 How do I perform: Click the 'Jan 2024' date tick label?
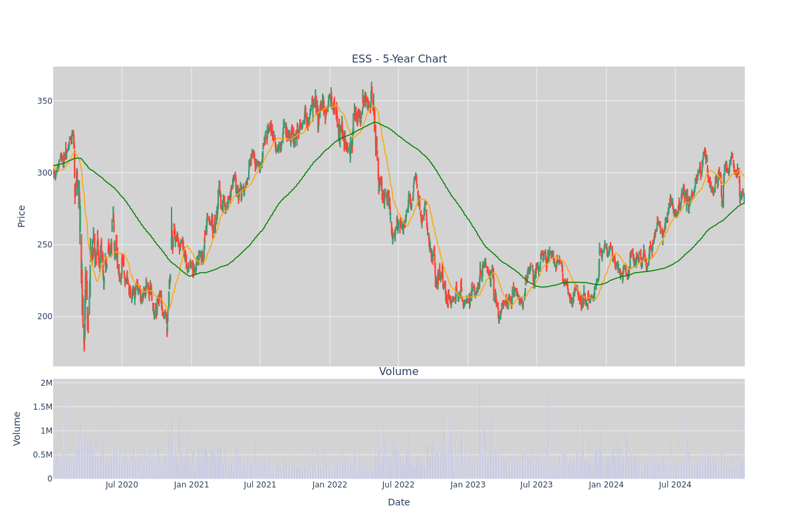606,485
